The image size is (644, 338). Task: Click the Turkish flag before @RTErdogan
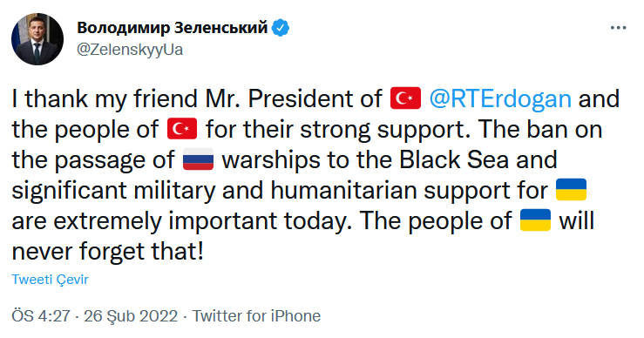(405, 98)
